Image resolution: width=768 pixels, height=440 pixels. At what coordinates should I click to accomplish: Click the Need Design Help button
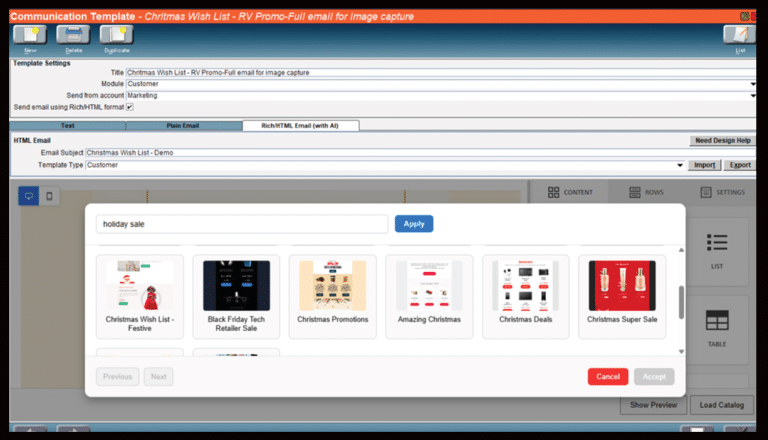[x=722, y=141]
